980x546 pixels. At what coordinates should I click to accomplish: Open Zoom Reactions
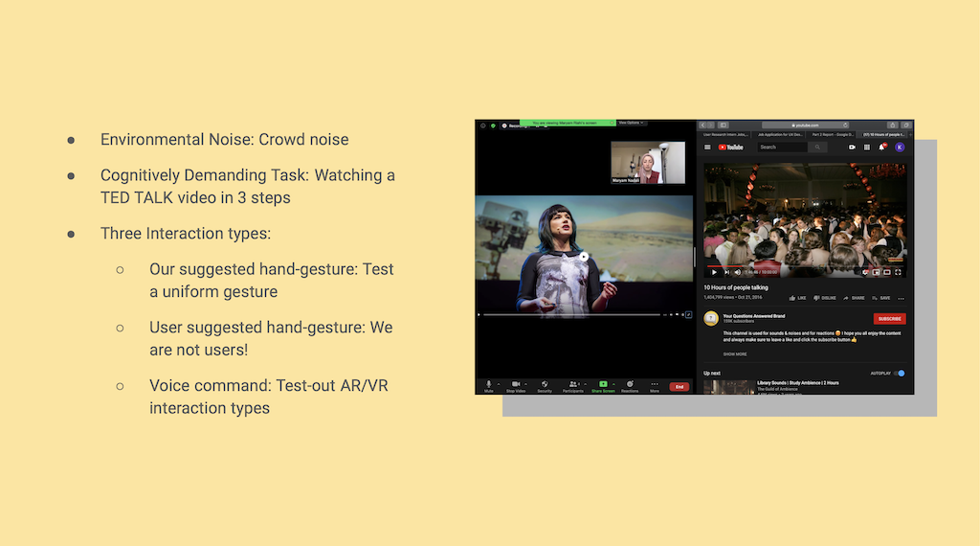click(630, 384)
